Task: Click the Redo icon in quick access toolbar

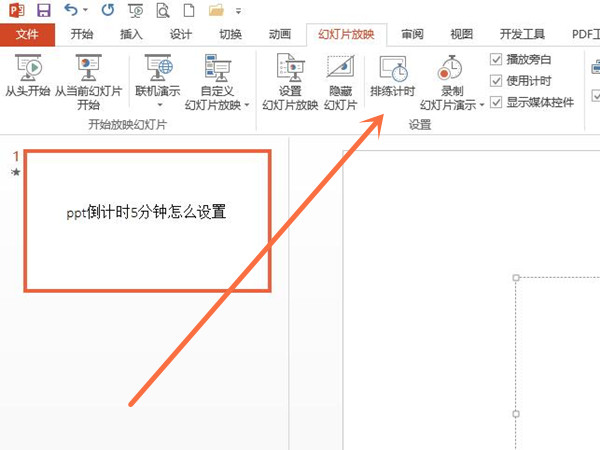Action: pyautogui.click(x=108, y=11)
